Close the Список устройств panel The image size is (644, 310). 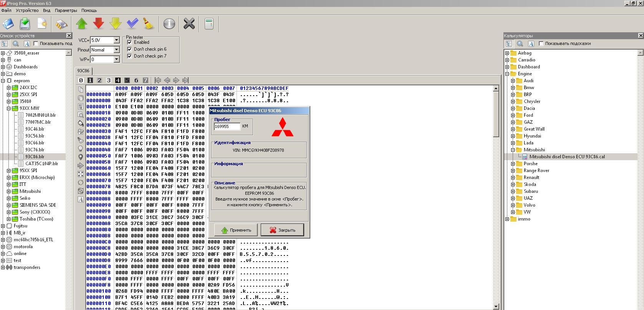coord(69,36)
